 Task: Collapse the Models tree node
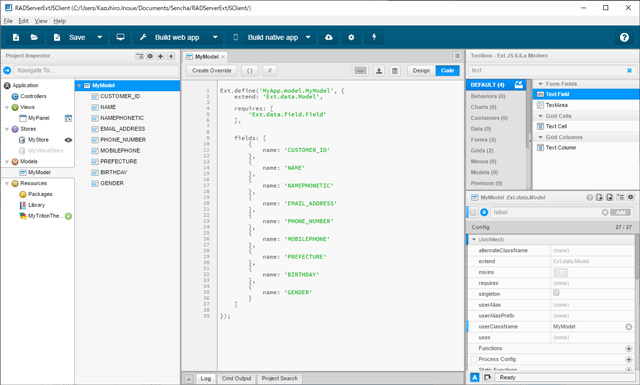(7, 162)
